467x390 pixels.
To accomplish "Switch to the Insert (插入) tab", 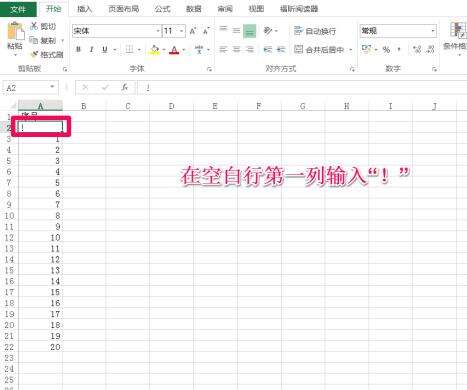I will point(84,9).
